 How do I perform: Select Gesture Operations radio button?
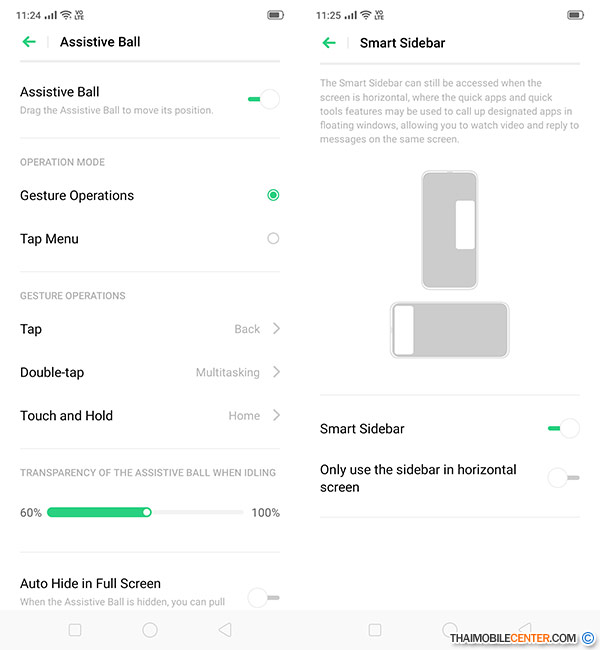coord(273,195)
